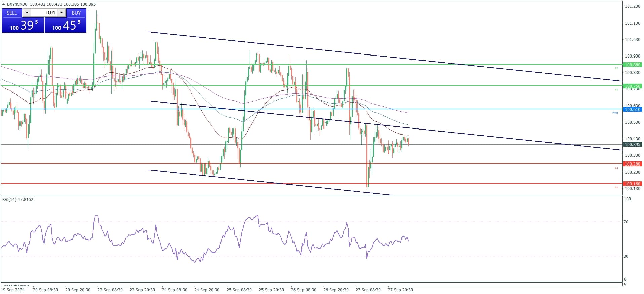Click the SELL button
This screenshot has width=644, height=294.
[x=12, y=13]
